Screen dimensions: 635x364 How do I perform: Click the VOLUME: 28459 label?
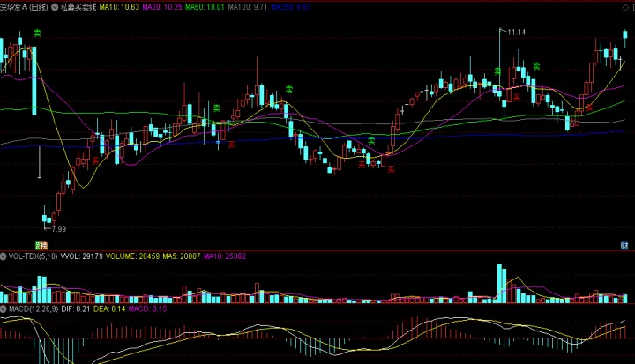pos(132,256)
